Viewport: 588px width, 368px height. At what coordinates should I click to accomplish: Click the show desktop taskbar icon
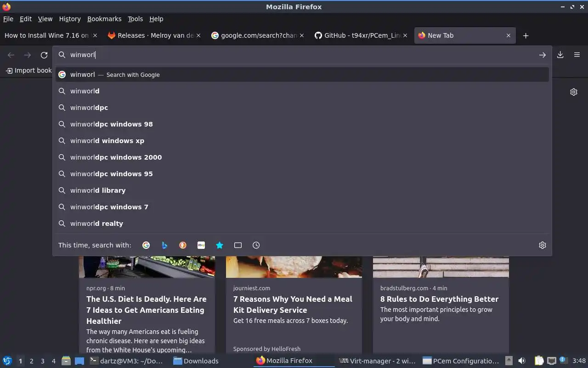[79, 361]
